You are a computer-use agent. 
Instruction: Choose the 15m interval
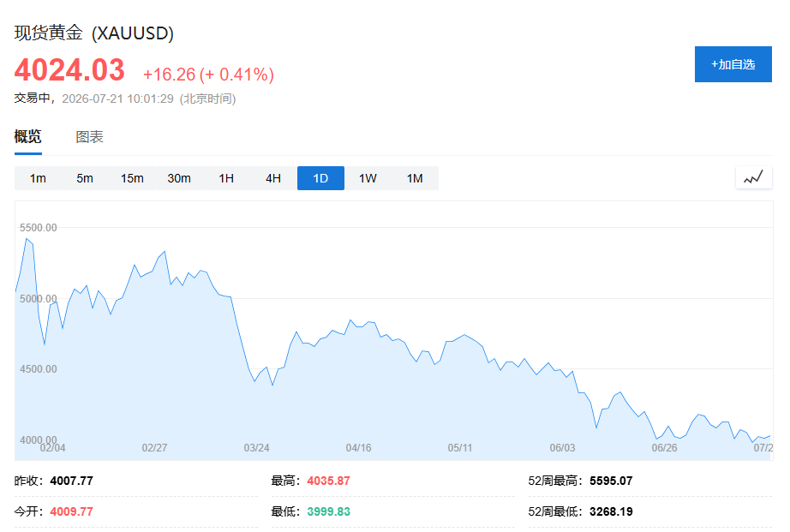click(x=132, y=178)
